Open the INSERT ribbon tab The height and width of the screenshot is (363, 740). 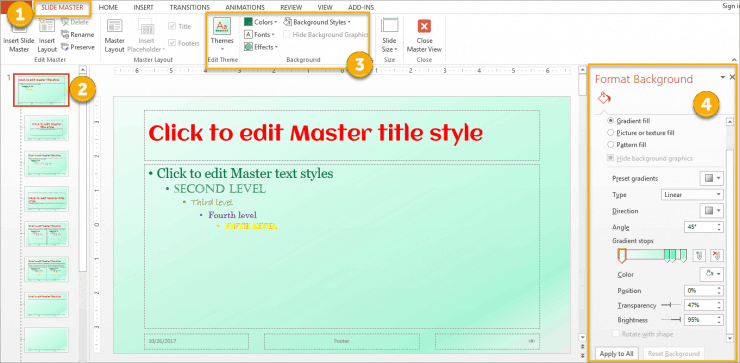(143, 8)
